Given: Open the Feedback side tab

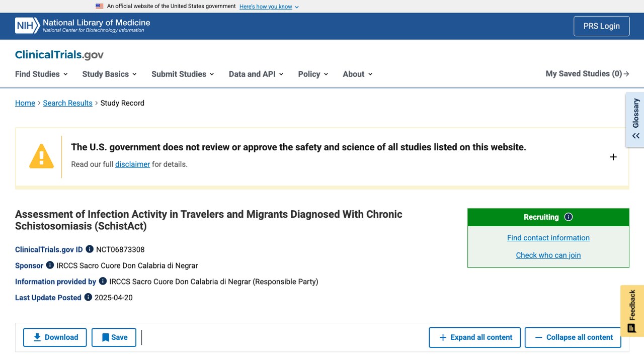Looking at the screenshot, I should click(x=632, y=311).
